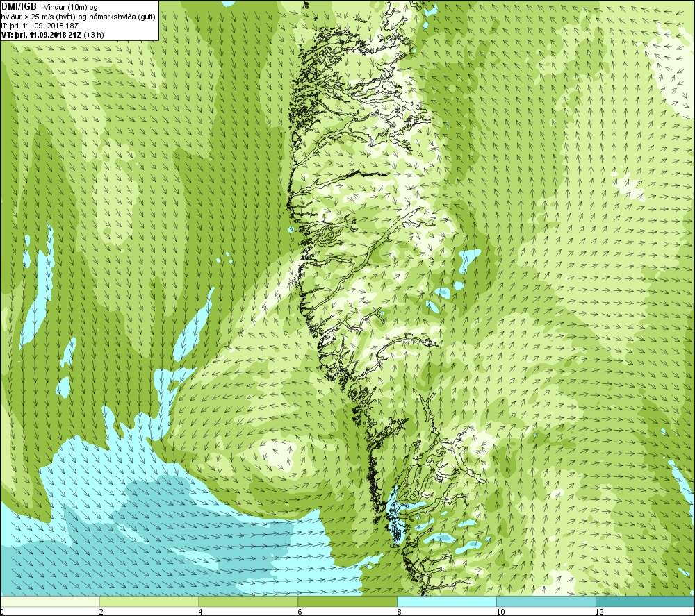This screenshot has width=695, height=616.
Task: Click the teal above-12 m/s legend swatch
Action: 646,601
